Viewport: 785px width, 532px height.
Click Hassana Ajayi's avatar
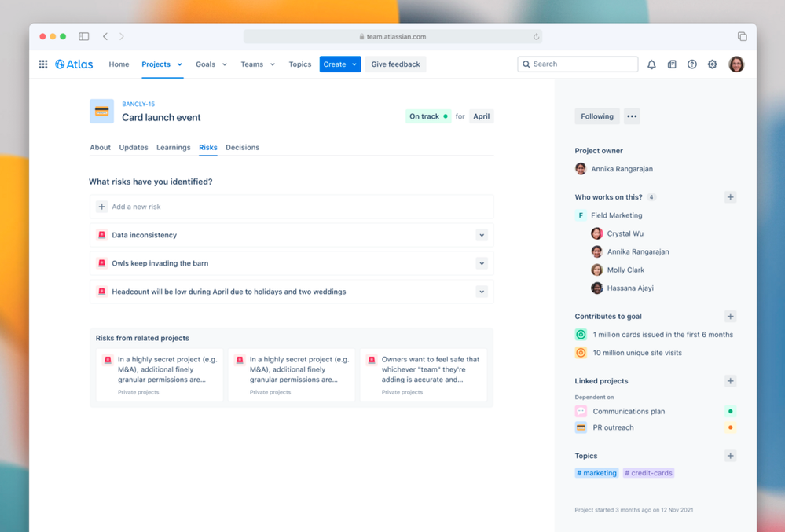[x=596, y=288]
